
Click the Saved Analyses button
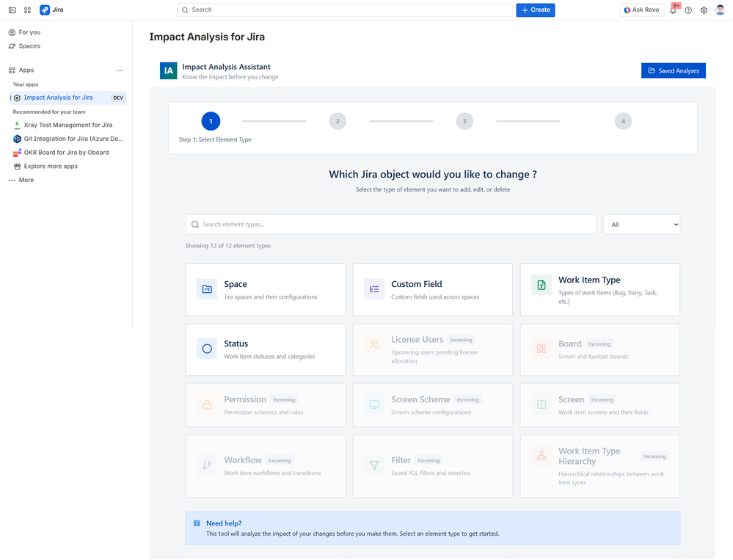tap(673, 70)
